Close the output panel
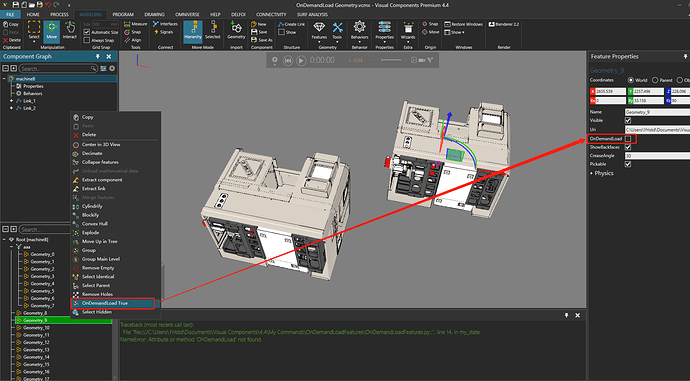Screen dimensions: 690x381 click(577, 315)
